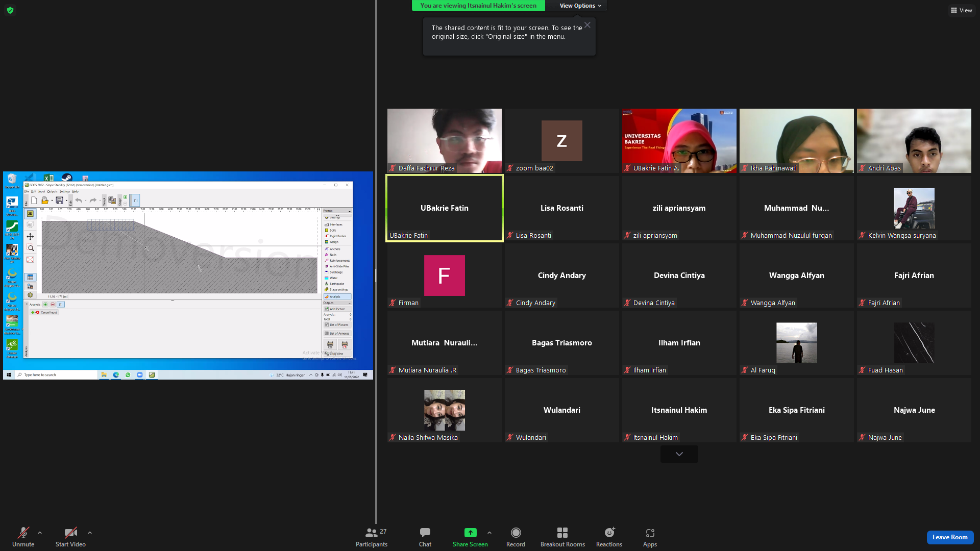The image size is (980, 551).
Task: Open Zoom Apps panel
Action: [650, 537]
